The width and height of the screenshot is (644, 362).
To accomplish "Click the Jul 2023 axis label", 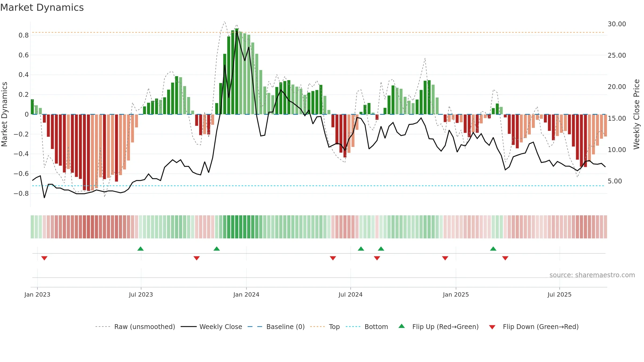I will (141, 294).
